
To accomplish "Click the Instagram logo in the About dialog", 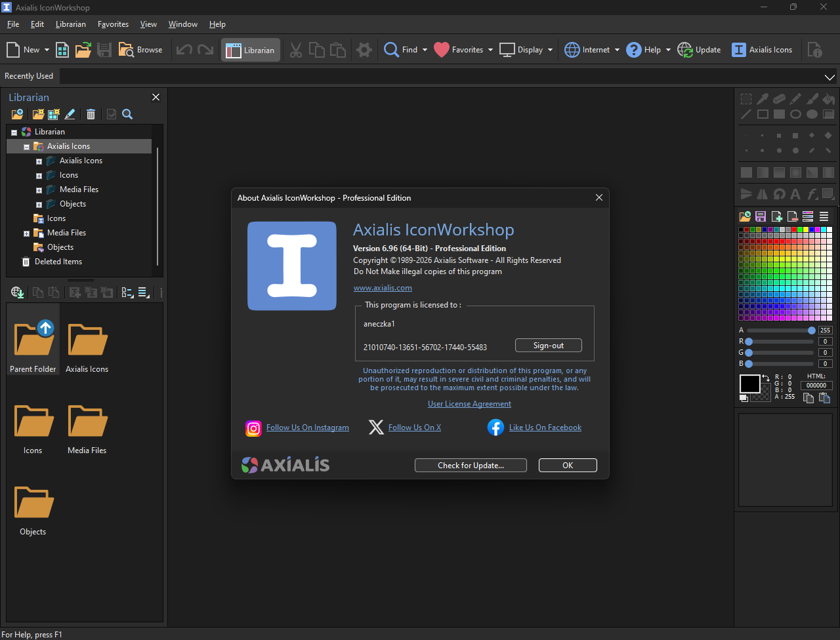I will point(254,428).
